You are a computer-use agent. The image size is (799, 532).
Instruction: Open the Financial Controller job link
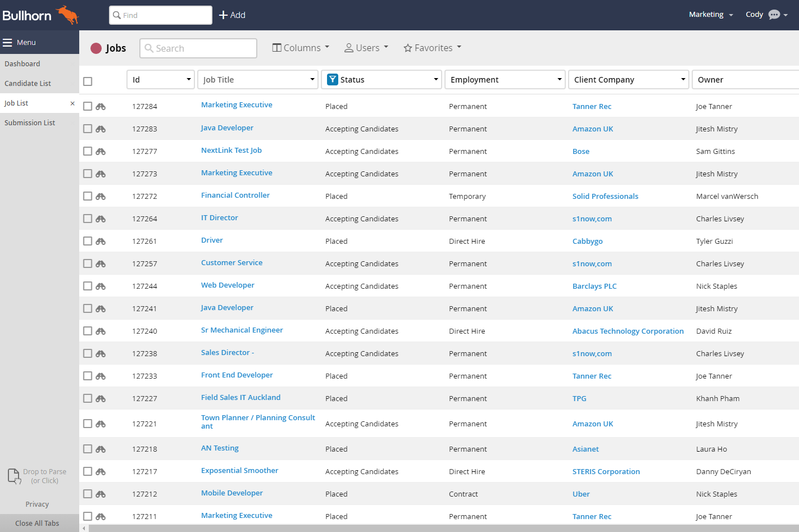(x=235, y=195)
